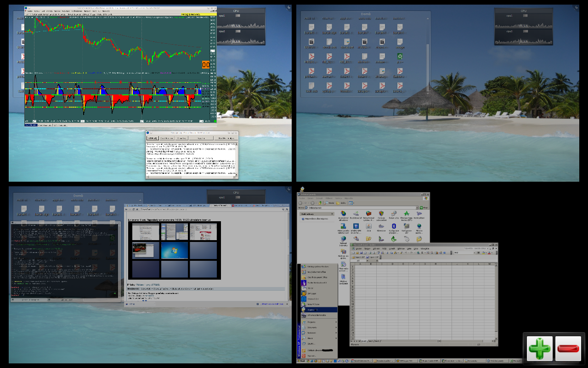Click the first button in Message Log window
The width and height of the screenshot is (588, 368).
[x=152, y=138]
